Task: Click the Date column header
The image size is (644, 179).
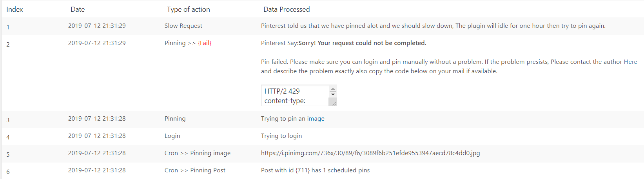Action: click(x=78, y=9)
